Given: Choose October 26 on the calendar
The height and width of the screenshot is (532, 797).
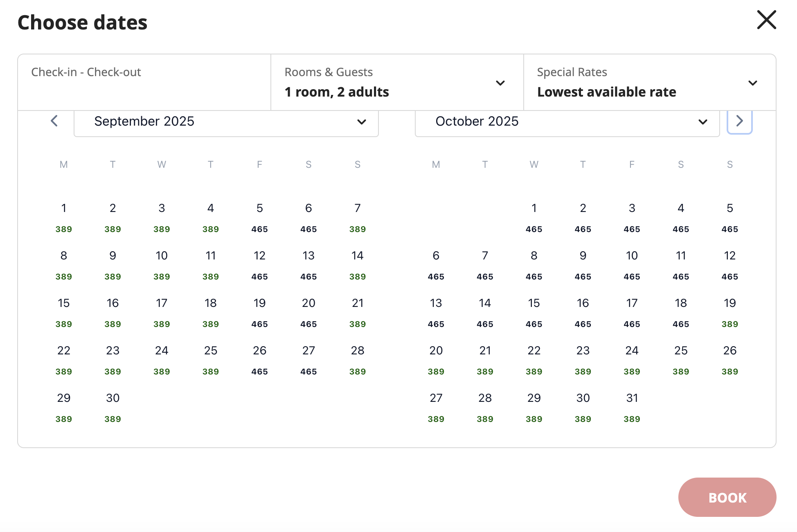Looking at the screenshot, I should click(x=730, y=360).
